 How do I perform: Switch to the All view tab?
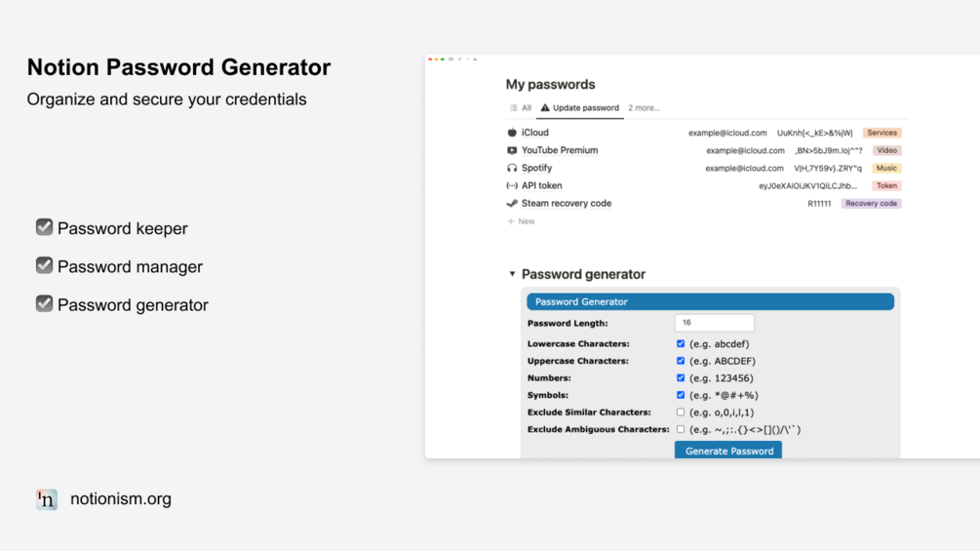pyautogui.click(x=521, y=108)
